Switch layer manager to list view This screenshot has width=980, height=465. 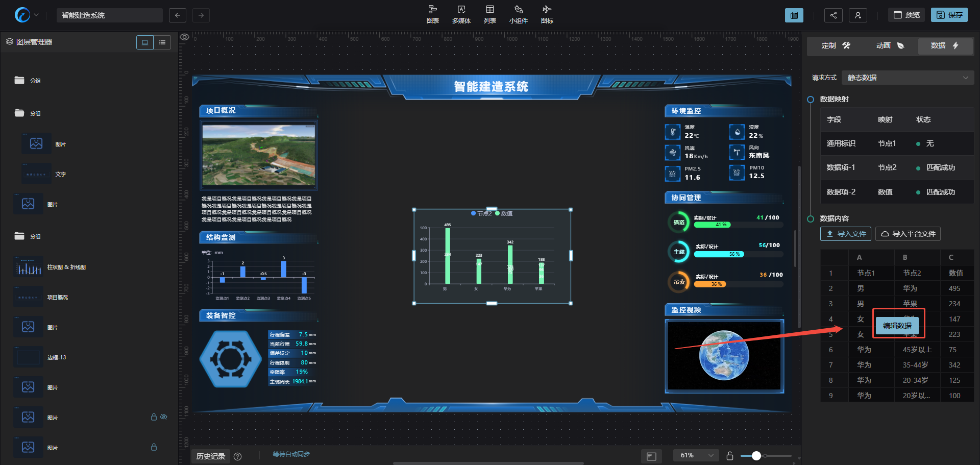[x=162, y=42]
